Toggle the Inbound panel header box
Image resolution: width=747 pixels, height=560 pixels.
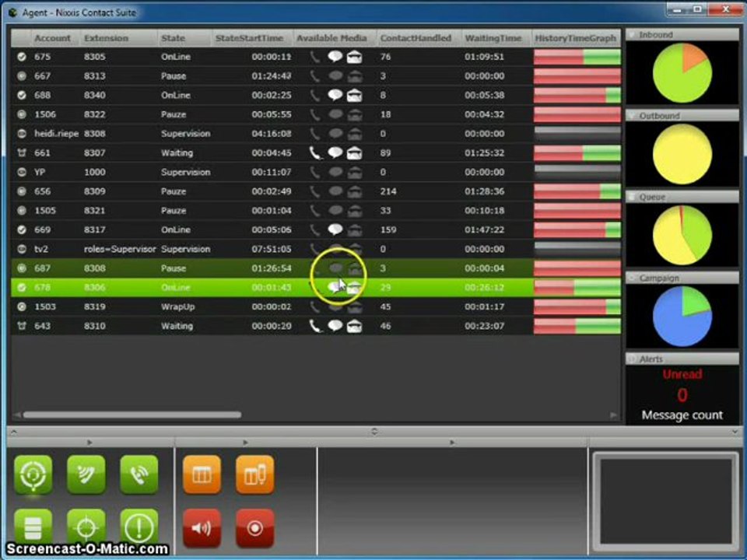(632, 35)
